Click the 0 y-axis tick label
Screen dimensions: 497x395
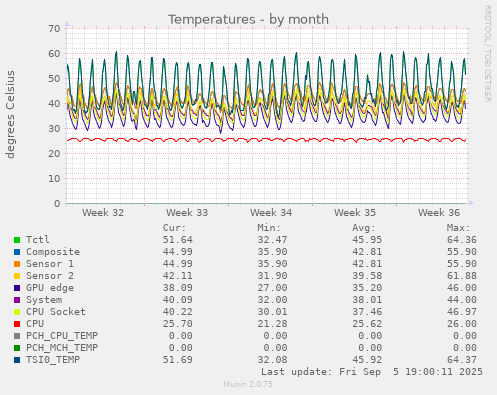coord(57,204)
